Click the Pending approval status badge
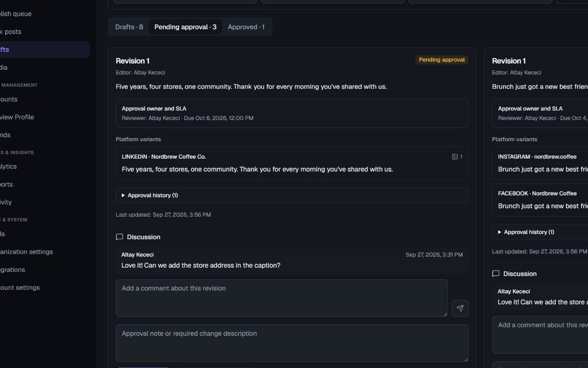 pos(442,60)
